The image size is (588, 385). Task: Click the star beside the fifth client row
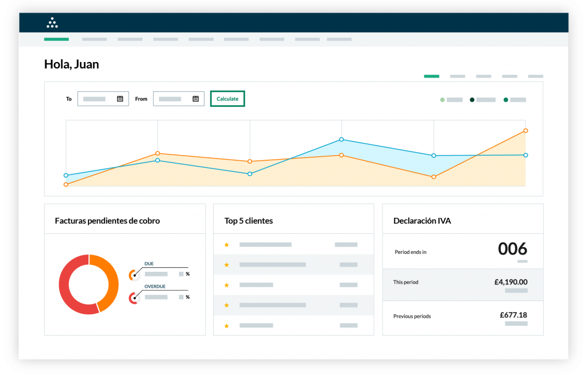(226, 325)
